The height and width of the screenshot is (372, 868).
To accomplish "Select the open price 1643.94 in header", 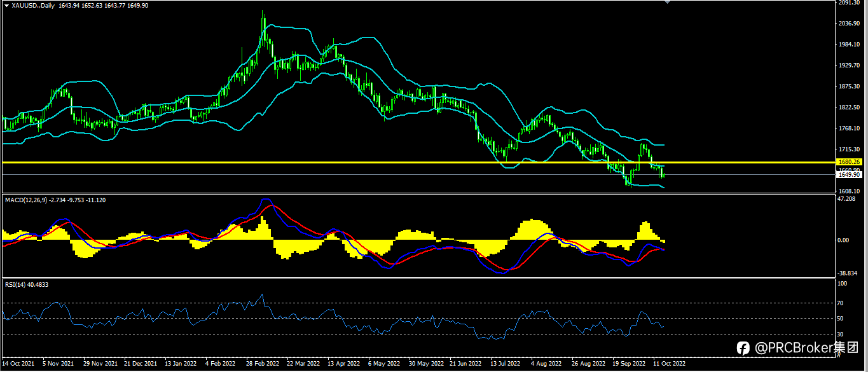I will tap(69, 5).
